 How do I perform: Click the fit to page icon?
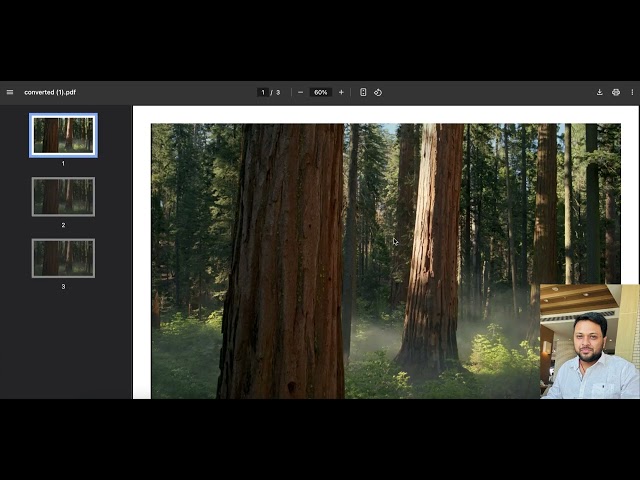click(x=363, y=92)
